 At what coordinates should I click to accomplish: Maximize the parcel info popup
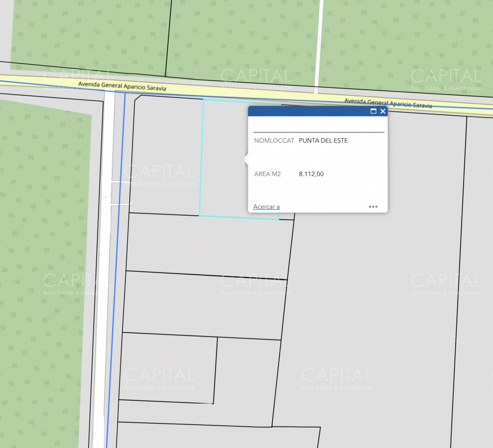374,112
